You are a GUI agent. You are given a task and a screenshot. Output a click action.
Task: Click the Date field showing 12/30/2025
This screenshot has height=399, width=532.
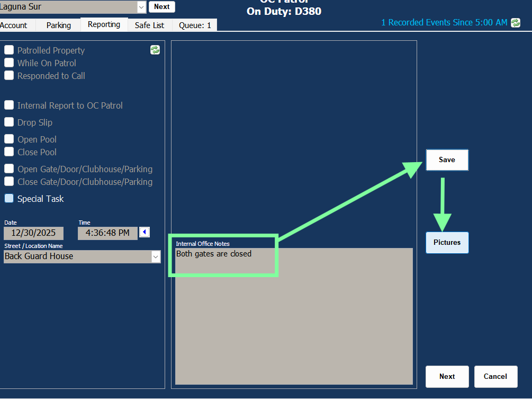(x=33, y=233)
